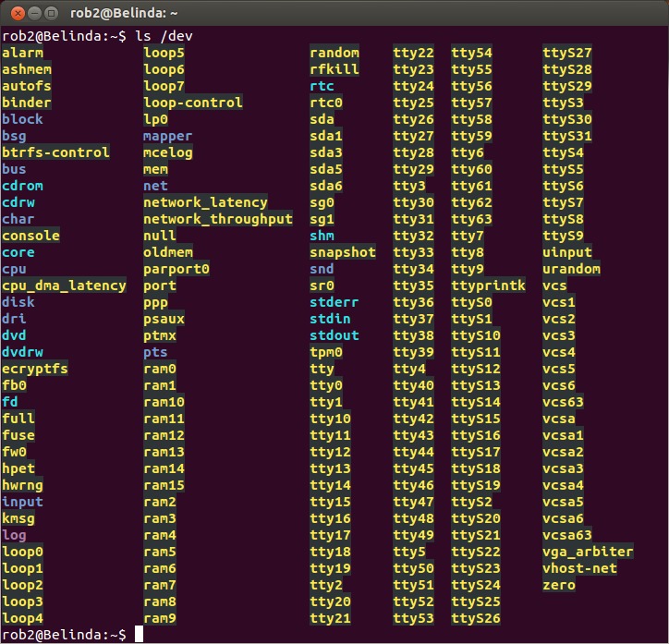Screen dimensions: 669x644
Task: Click the symlink entry 'stdout'
Action: click(334, 335)
